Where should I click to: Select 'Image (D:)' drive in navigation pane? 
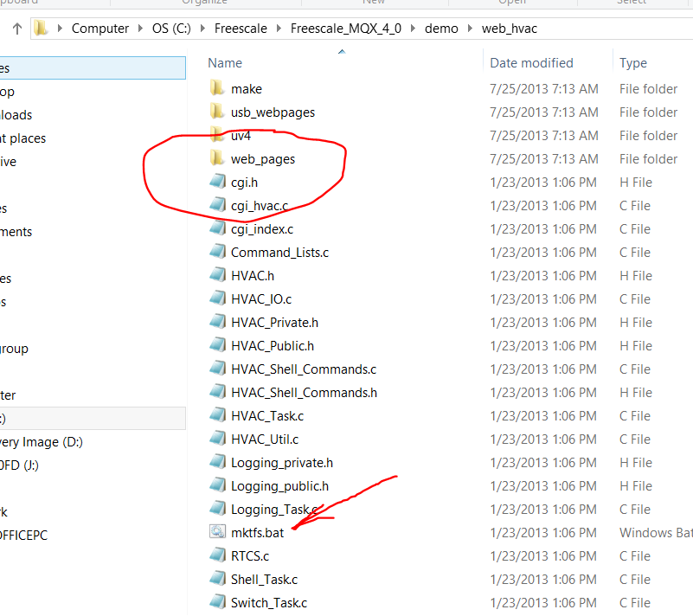42,442
